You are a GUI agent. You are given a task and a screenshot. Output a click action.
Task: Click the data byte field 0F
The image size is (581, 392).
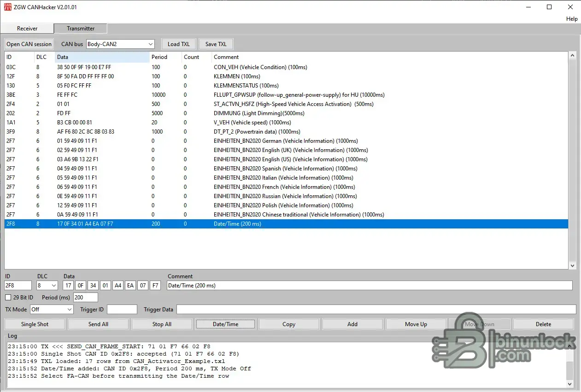[x=81, y=286]
